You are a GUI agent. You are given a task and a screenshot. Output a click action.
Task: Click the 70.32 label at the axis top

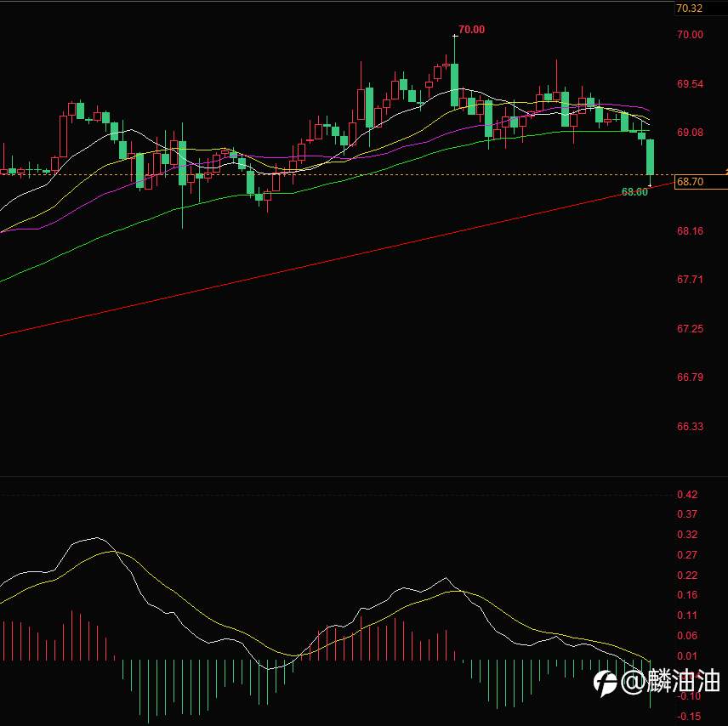coord(689,8)
